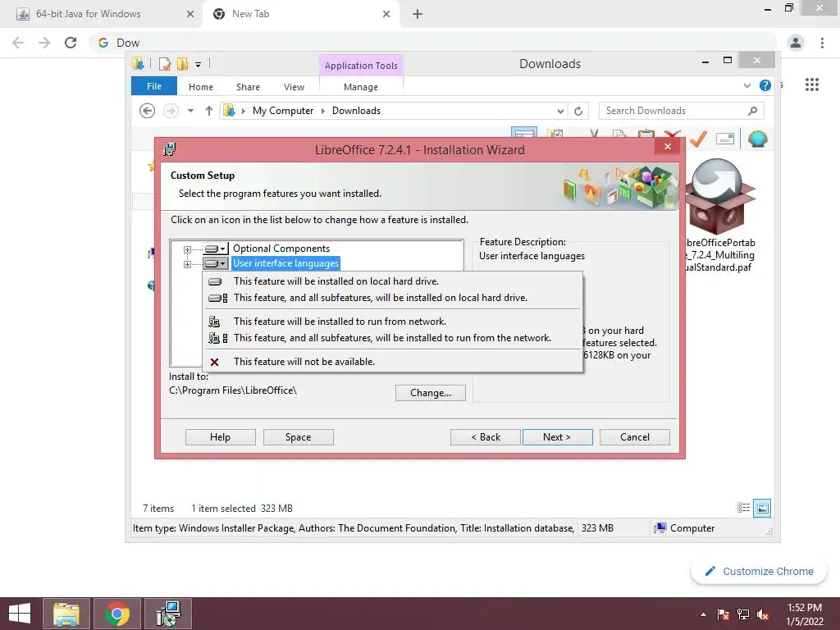Open the User interface languages install-mode dropdown icon
The height and width of the screenshot is (630, 840).
(x=216, y=263)
